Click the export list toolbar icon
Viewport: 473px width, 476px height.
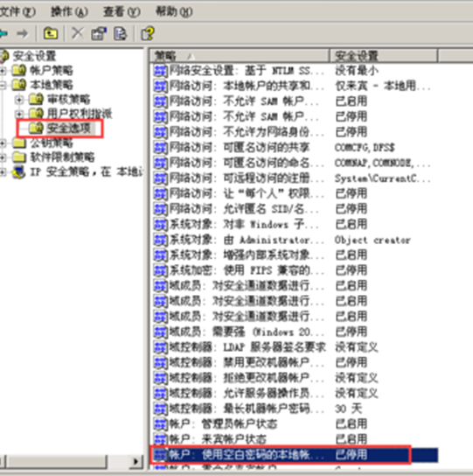(120, 33)
